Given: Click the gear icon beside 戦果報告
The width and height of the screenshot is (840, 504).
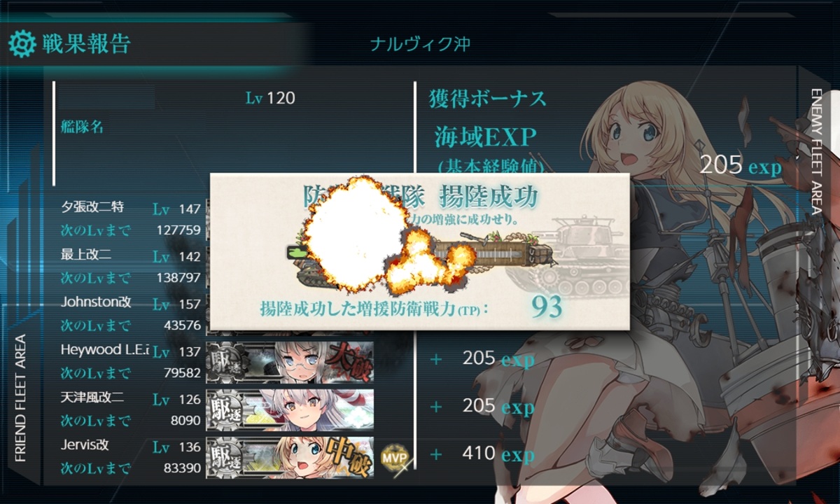Looking at the screenshot, I should click(21, 45).
